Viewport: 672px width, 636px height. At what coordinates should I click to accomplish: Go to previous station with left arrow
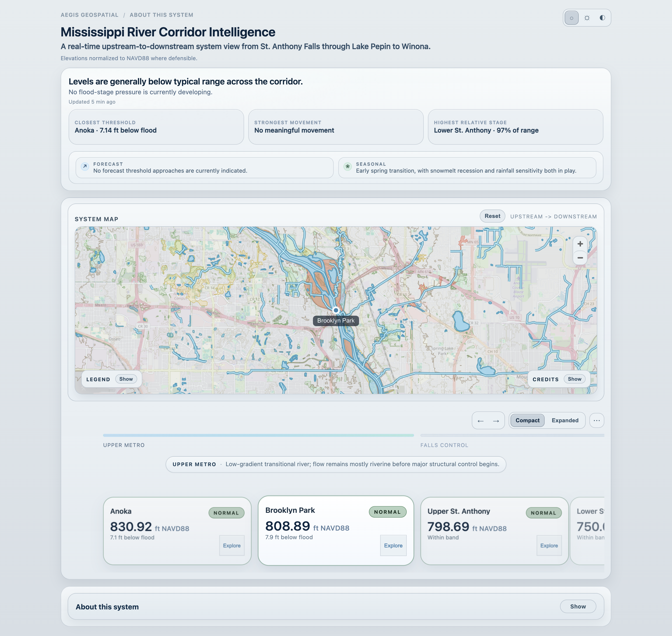tap(480, 421)
